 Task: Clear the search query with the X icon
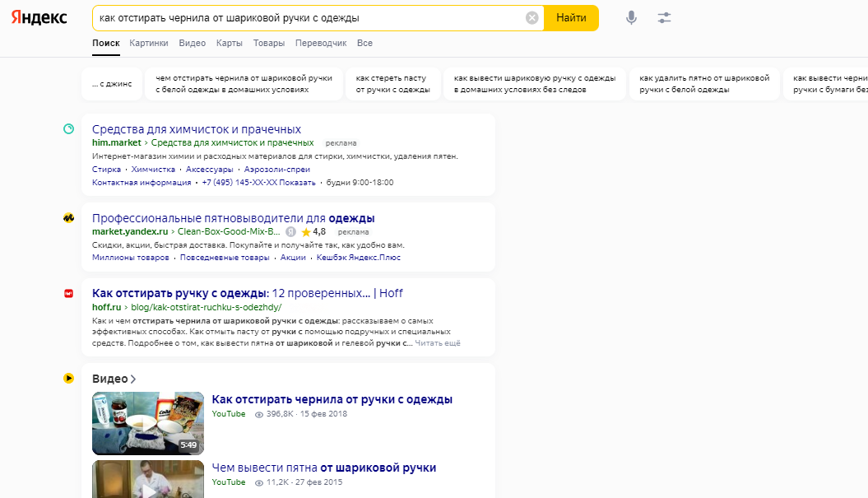[532, 18]
